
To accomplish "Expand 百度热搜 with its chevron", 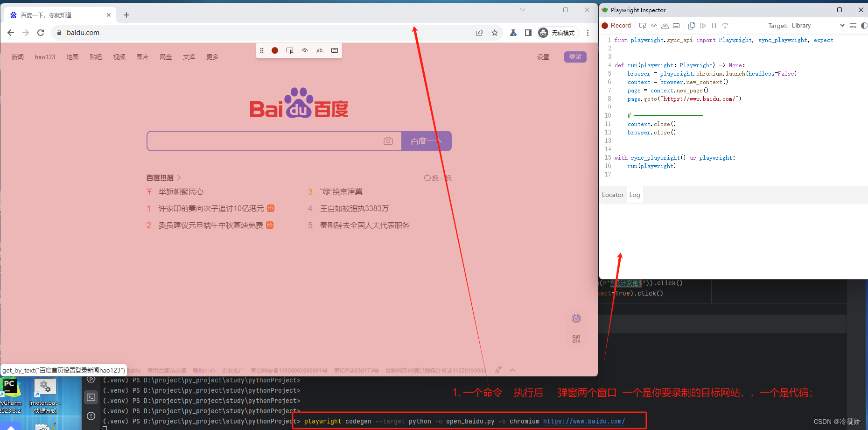I will tap(179, 178).
